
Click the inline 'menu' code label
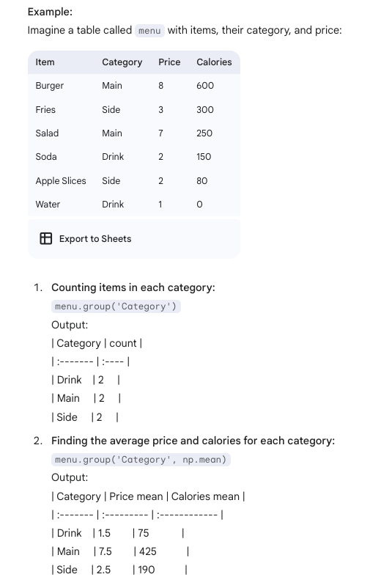pos(149,30)
